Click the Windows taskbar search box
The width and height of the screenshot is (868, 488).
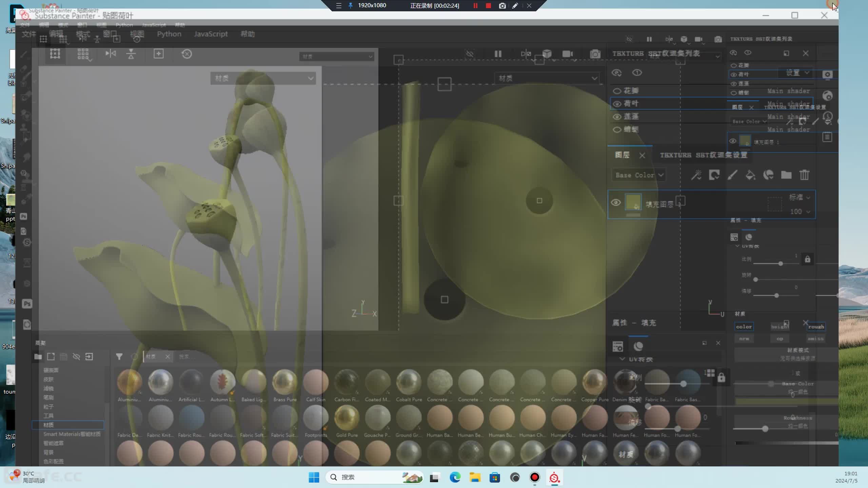(375, 477)
